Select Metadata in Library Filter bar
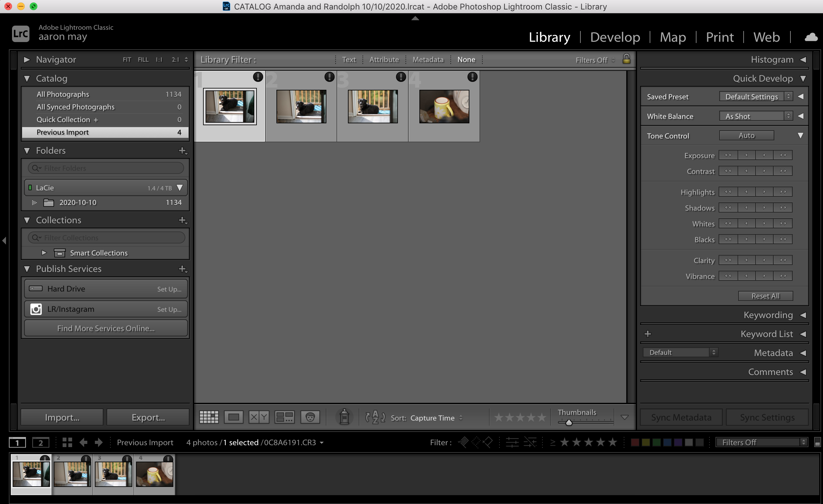 pyautogui.click(x=428, y=59)
